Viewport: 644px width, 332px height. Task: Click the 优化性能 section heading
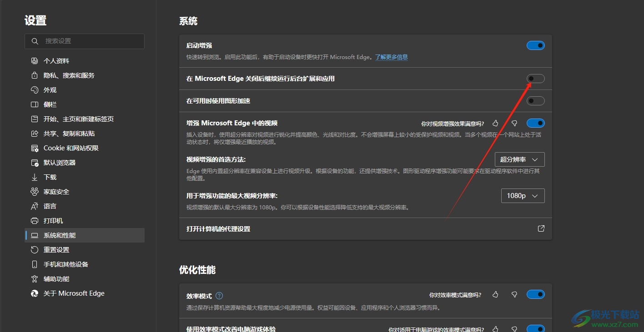tap(197, 270)
